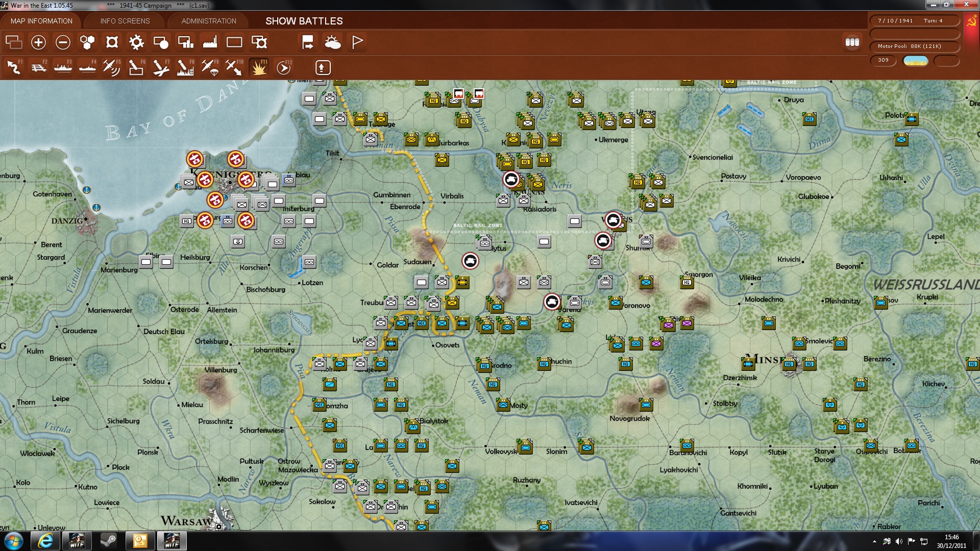This screenshot has width=980, height=551.
Task: Click the three-cylinders icon
Action: click(852, 42)
